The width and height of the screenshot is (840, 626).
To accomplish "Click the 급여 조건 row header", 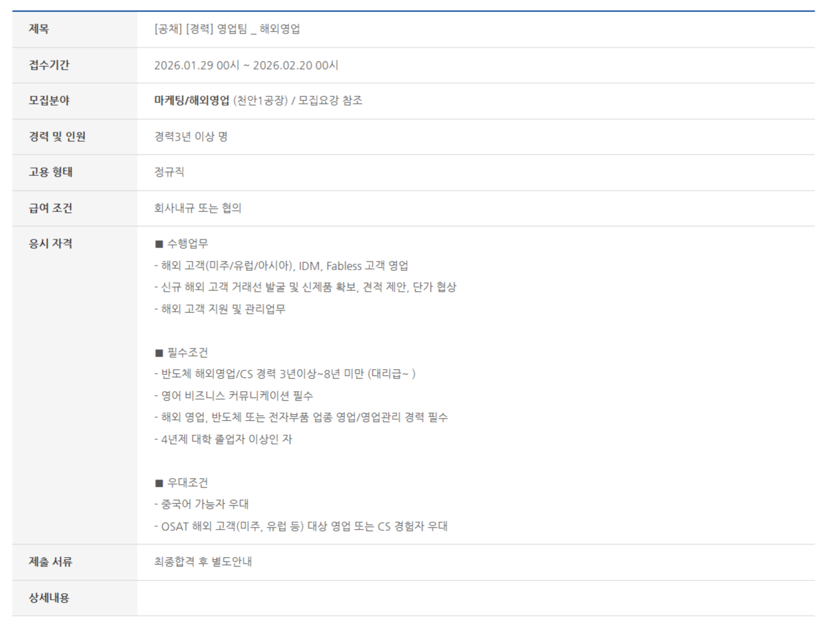I will pyautogui.click(x=51, y=208).
